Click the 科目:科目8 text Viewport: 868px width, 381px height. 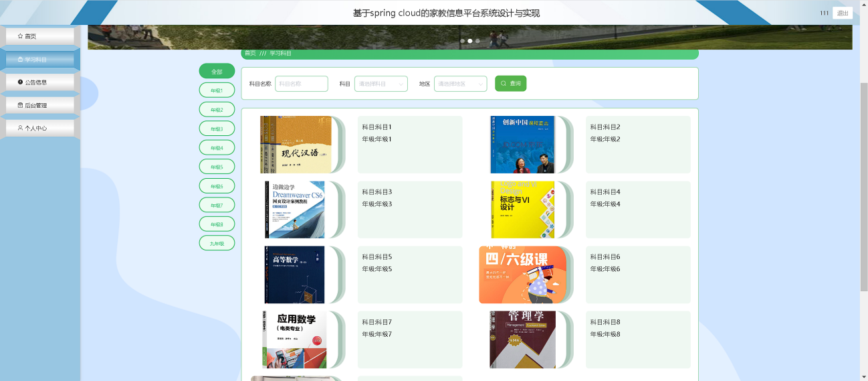(x=605, y=322)
